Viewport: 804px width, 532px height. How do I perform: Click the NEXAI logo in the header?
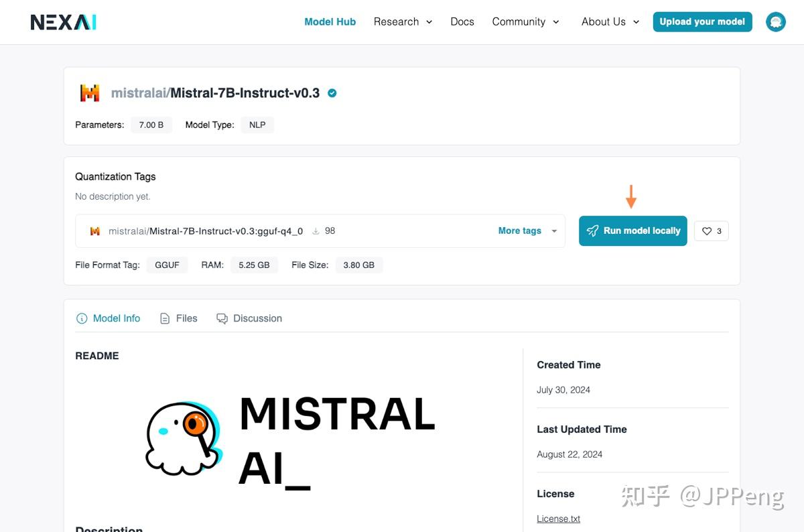click(x=63, y=21)
